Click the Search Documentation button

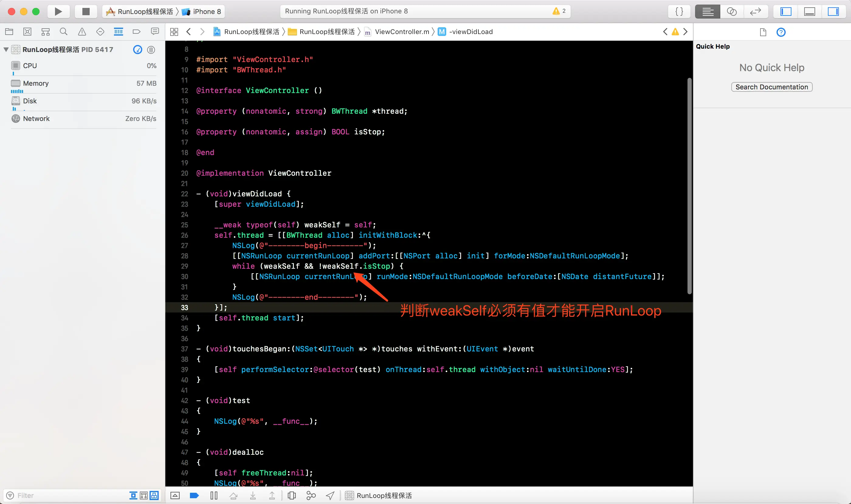point(772,87)
